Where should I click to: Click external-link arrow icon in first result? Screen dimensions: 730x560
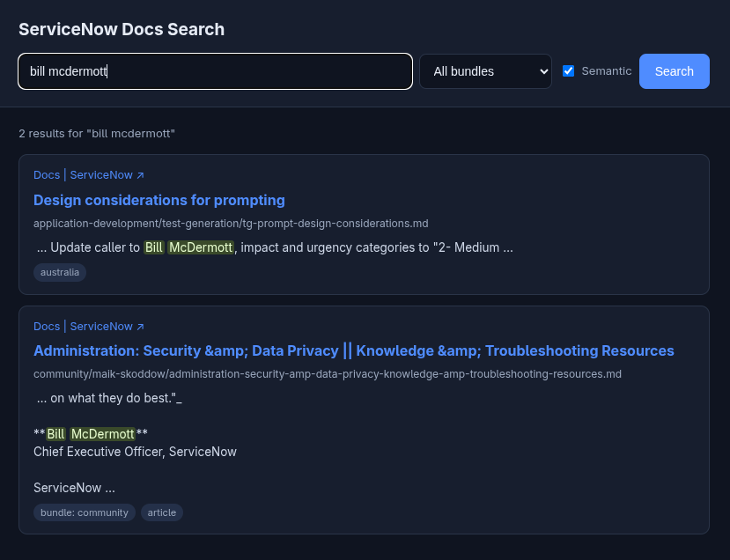tap(140, 175)
